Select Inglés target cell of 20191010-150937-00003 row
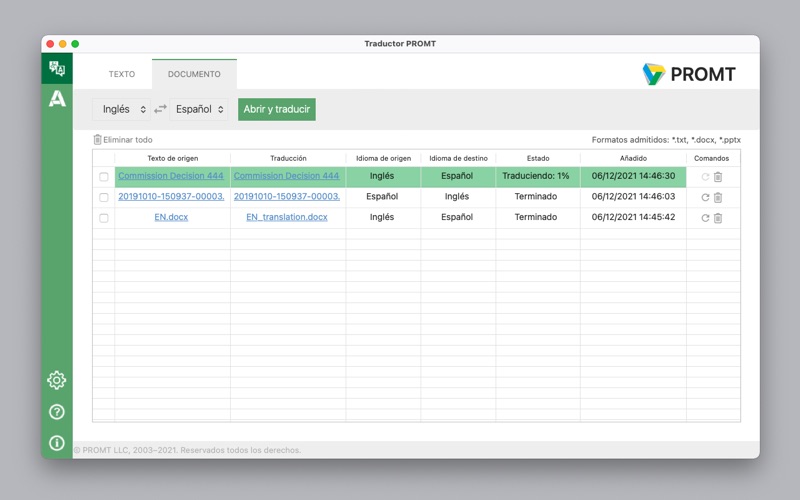Screen dimensions: 800x500 point(457,196)
